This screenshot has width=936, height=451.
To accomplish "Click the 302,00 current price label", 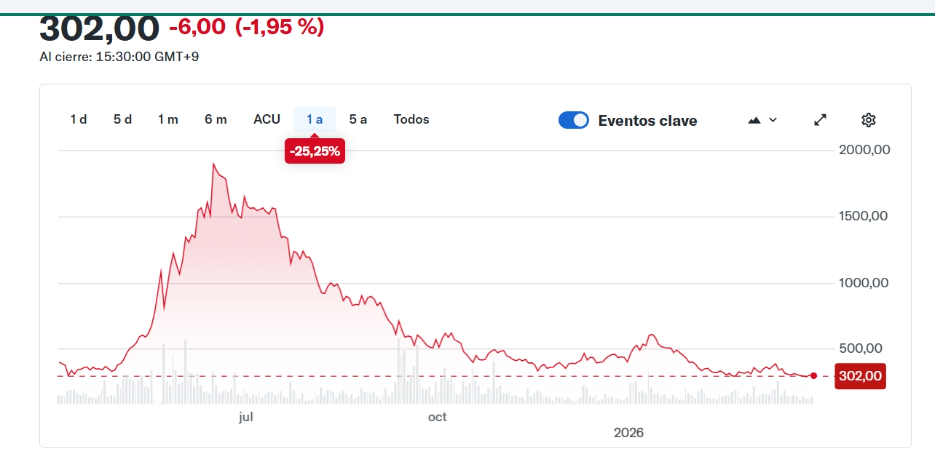I will click(860, 376).
